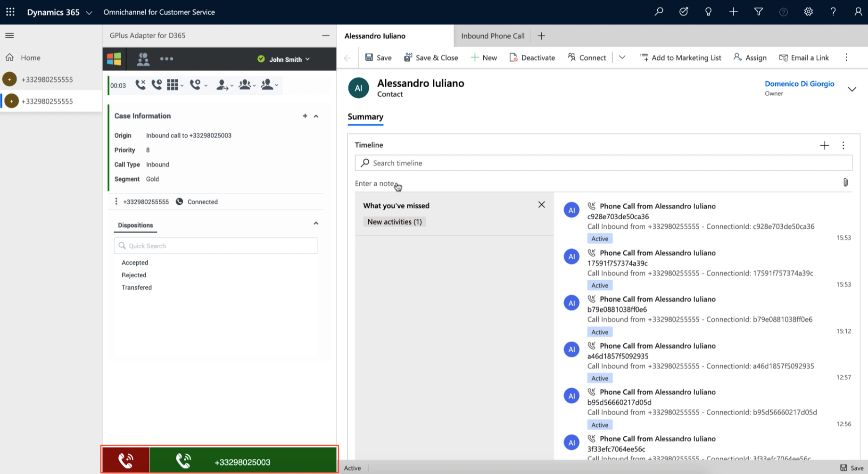Open the dropdown arrow next to Connect
Screen dimensions: 868x474
622,58
